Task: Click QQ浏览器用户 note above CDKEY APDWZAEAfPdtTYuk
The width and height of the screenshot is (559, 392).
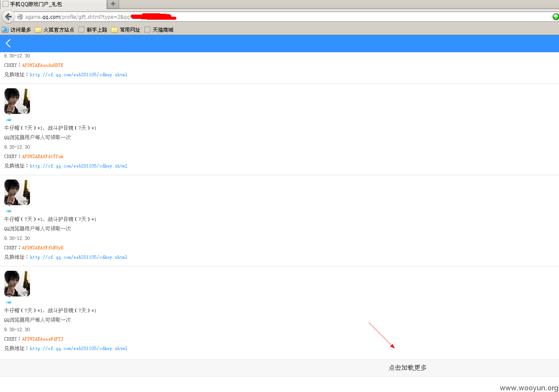Action: (38, 138)
